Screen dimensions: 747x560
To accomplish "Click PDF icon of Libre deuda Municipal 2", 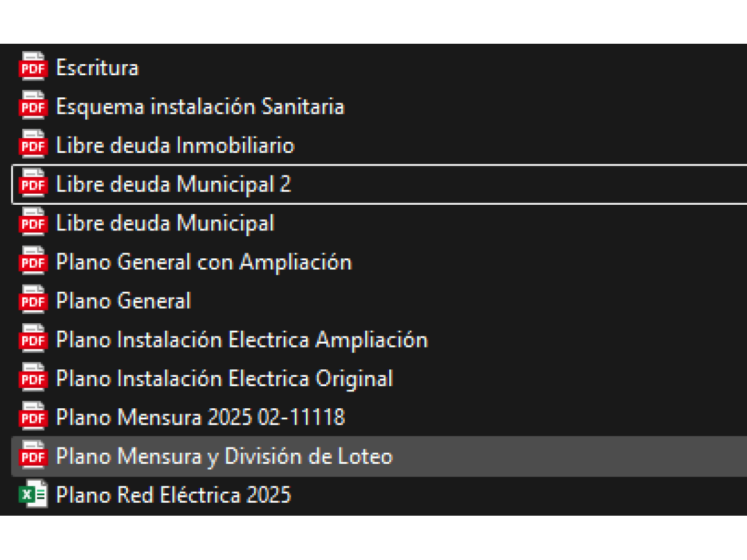I will tap(33, 184).
